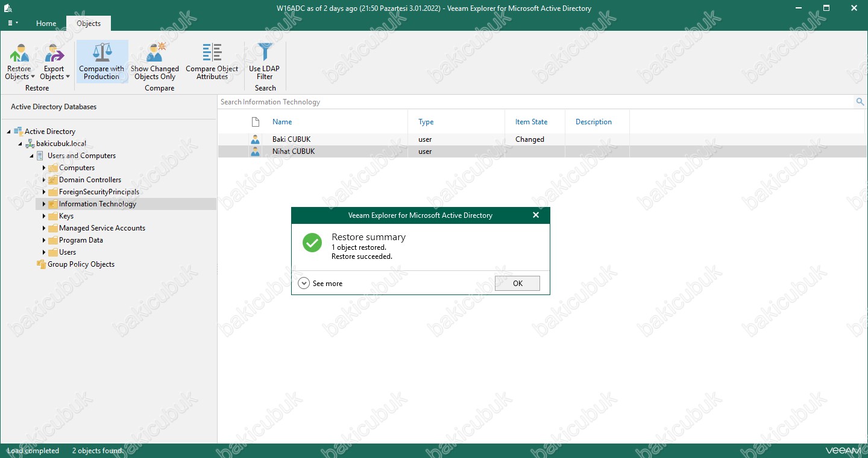Image resolution: width=868 pixels, height=458 pixels.
Task: Expand the Computers folder
Action: [44, 168]
